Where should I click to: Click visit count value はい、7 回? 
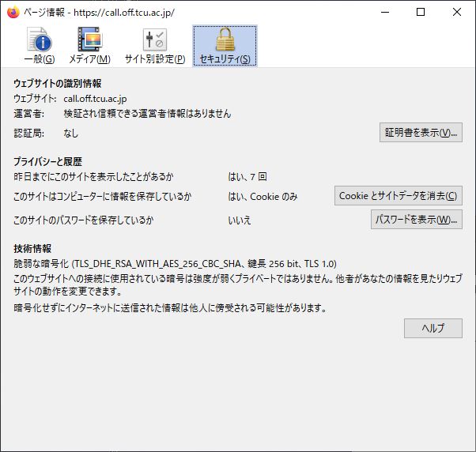coord(247,176)
